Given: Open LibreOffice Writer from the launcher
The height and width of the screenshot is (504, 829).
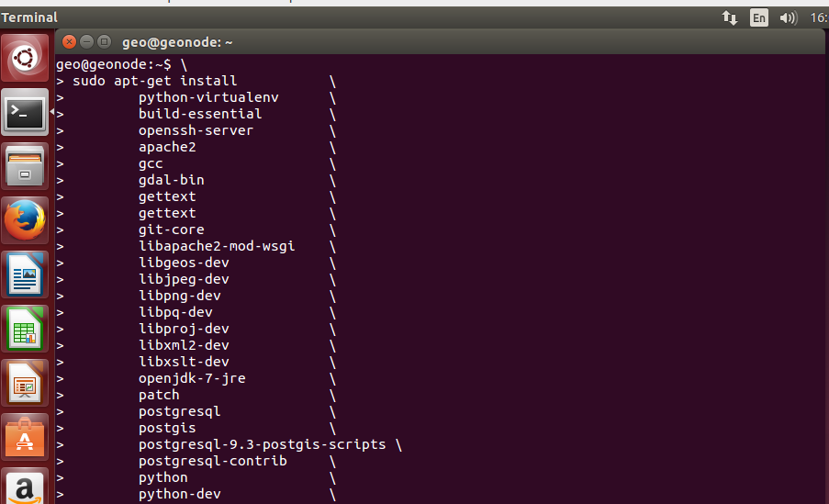Looking at the screenshot, I should [x=25, y=274].
